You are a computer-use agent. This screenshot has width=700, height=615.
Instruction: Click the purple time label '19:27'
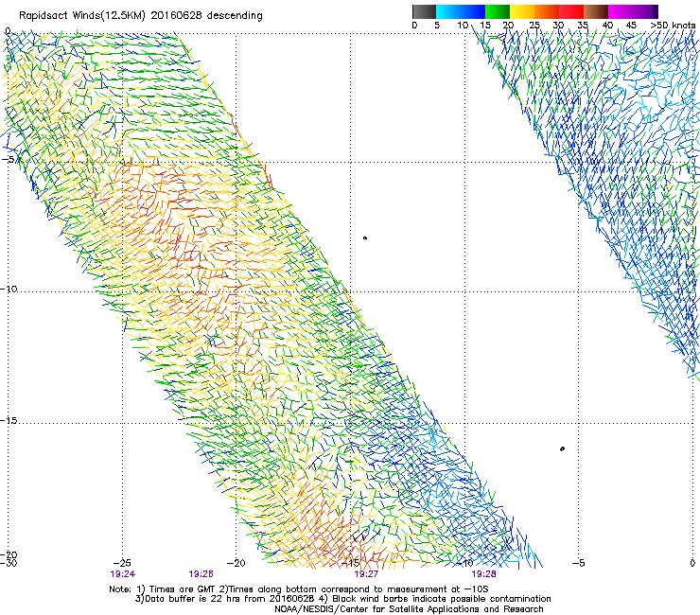366,574
